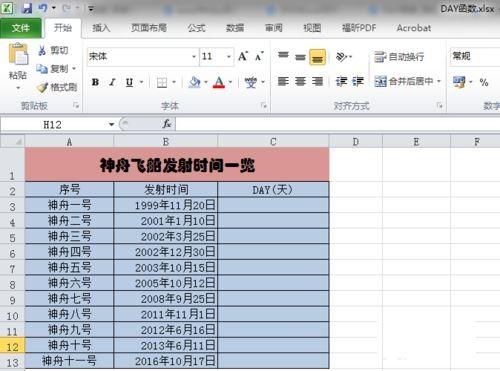Click the phonetic guide 文 icon
Screen dimensions: 500x371
(x=251, y=82)
